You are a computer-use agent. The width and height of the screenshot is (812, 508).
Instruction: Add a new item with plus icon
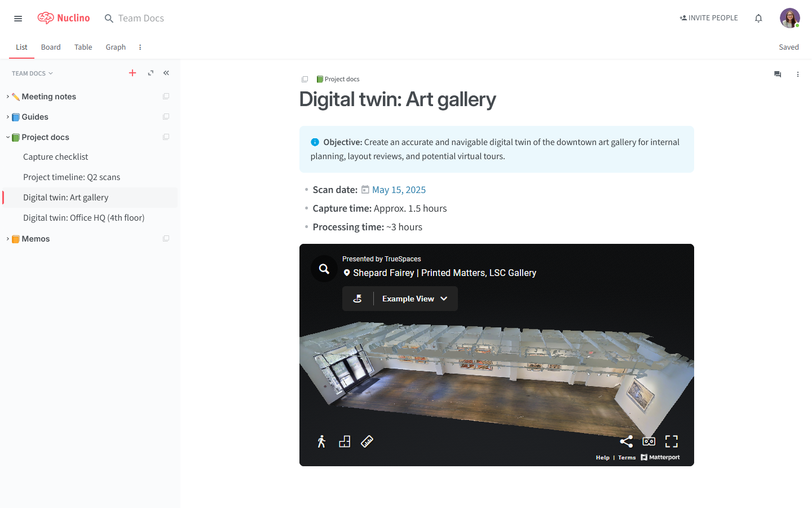(133, 73)
